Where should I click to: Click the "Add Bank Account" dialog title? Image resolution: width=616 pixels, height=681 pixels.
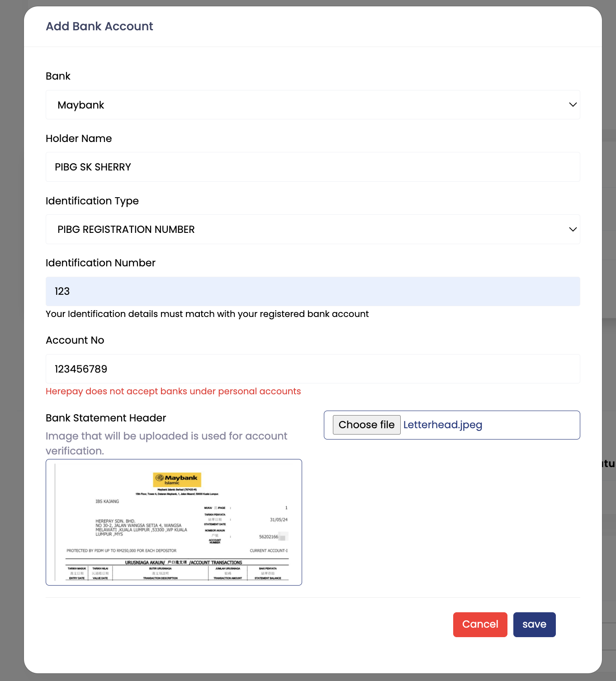pos(100,26)
